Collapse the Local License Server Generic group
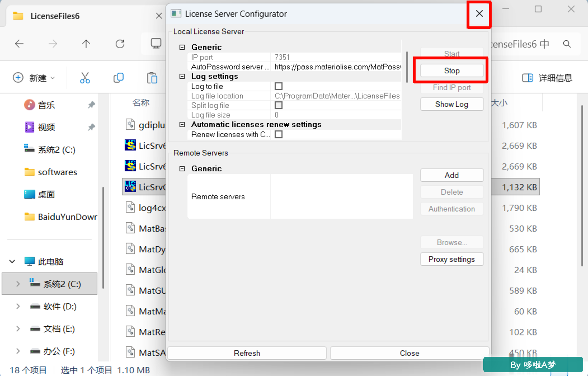Screen dimensions: 588x376 182,47
